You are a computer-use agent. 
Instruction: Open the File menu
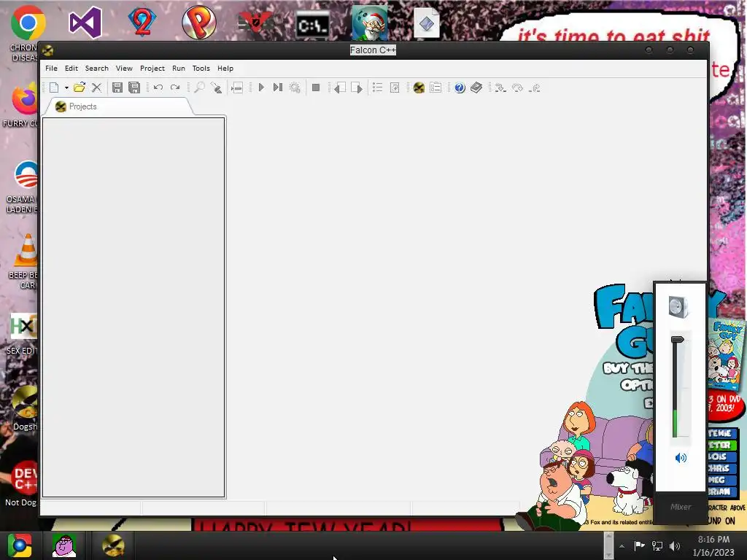click(x=52, y=68)
